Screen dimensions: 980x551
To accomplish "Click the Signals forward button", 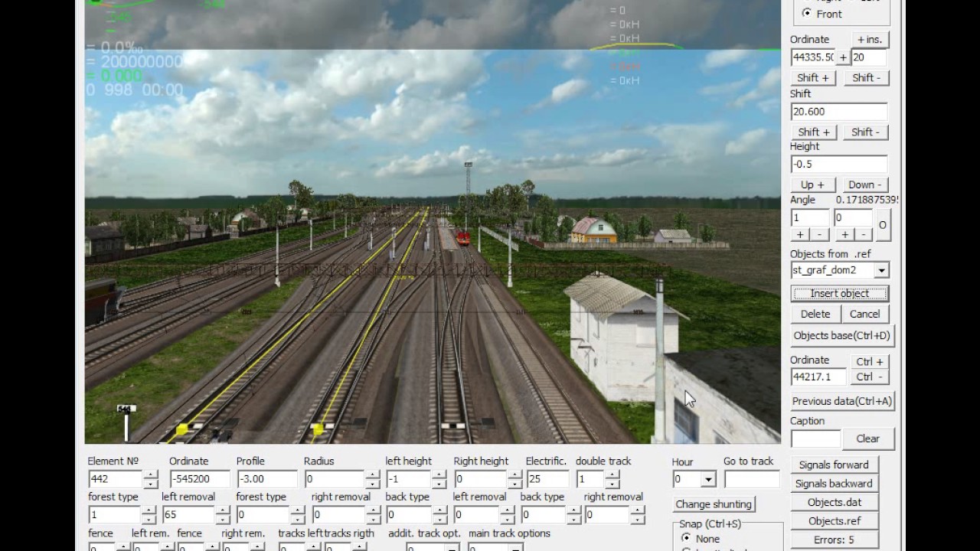I will pos(834,465).
